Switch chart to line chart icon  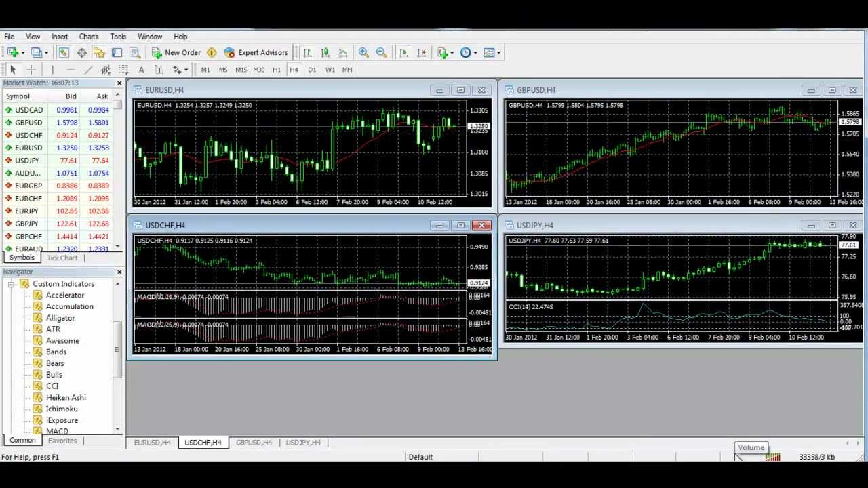342,52
